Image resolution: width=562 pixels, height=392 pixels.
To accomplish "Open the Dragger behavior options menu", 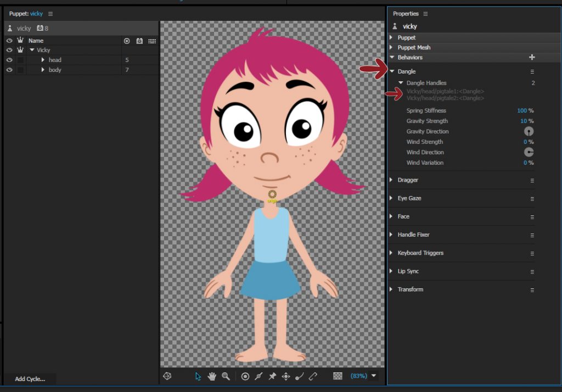I will pyautogui.click(x=531, y=180).
